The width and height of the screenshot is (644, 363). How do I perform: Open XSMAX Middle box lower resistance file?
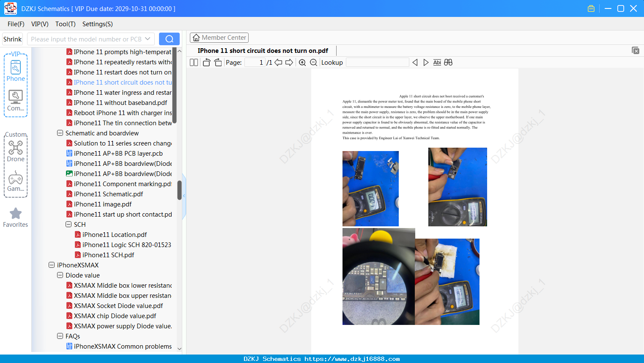(x=123, y=285)
